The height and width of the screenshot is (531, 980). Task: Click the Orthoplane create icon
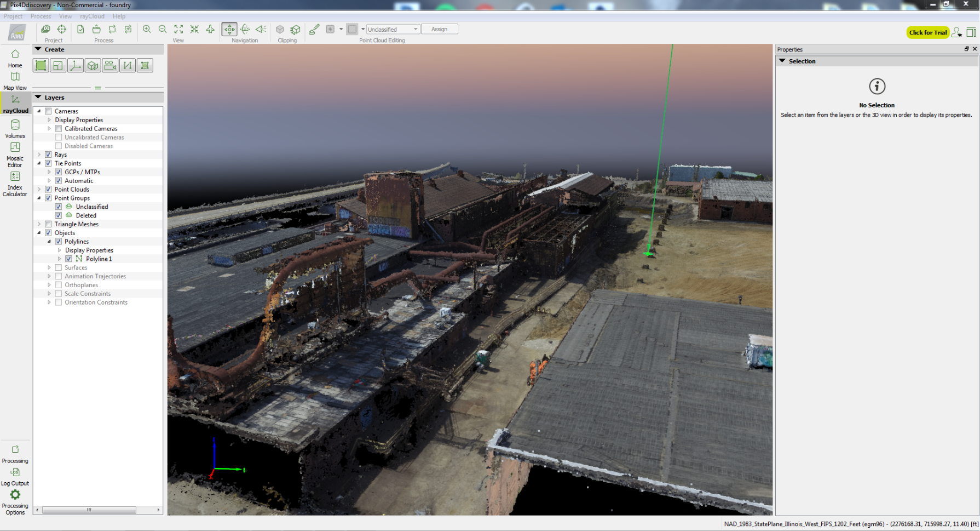[58, 66]
